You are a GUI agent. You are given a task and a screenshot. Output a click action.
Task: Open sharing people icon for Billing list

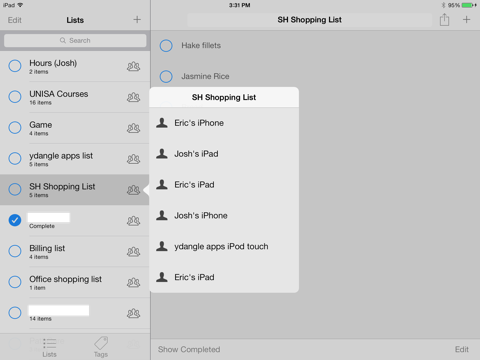click(x=133, y=252)
